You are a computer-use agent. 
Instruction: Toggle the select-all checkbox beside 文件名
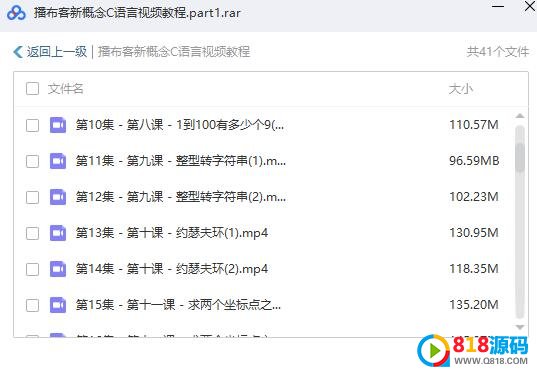pyautogui.click(x=33, y=89)
